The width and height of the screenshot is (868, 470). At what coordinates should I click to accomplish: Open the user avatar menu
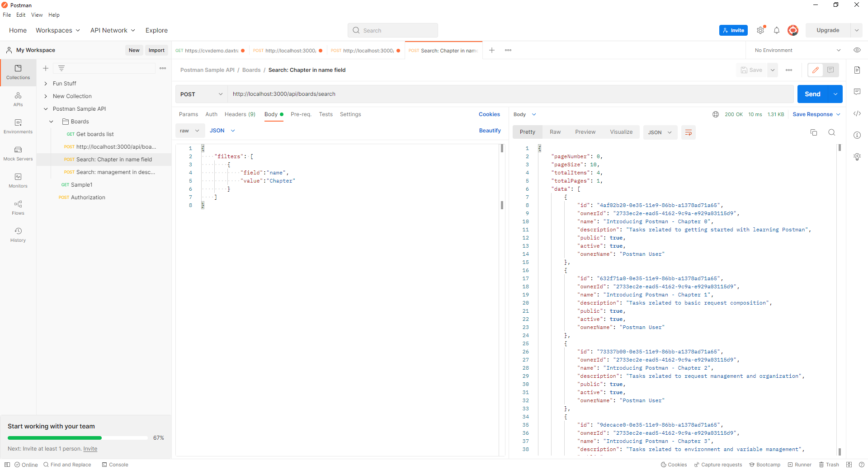[x=793, y=30]
